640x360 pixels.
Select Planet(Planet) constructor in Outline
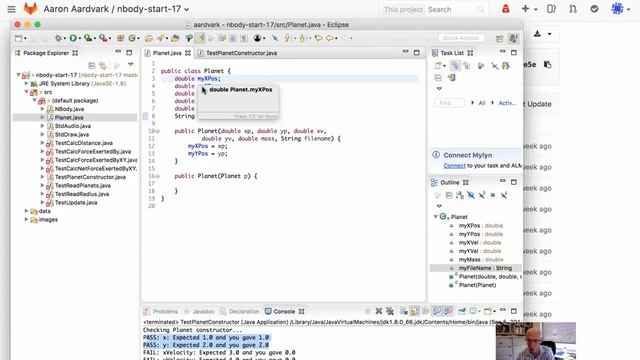477,285
